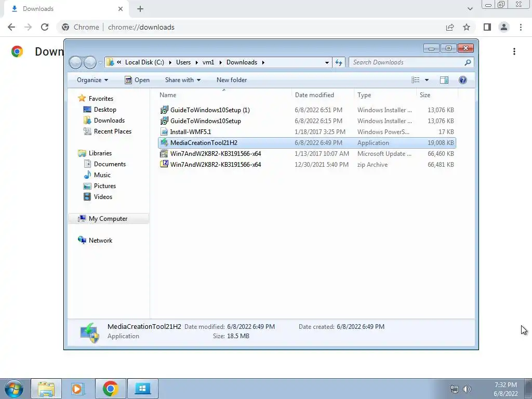Screen dimensions: 532x399
Task: Open Downloads in the navigation pane
Action: 109,121
